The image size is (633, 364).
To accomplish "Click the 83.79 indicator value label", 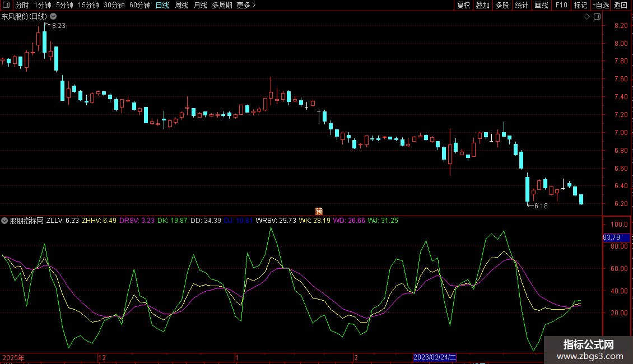I will coord(611,237).
